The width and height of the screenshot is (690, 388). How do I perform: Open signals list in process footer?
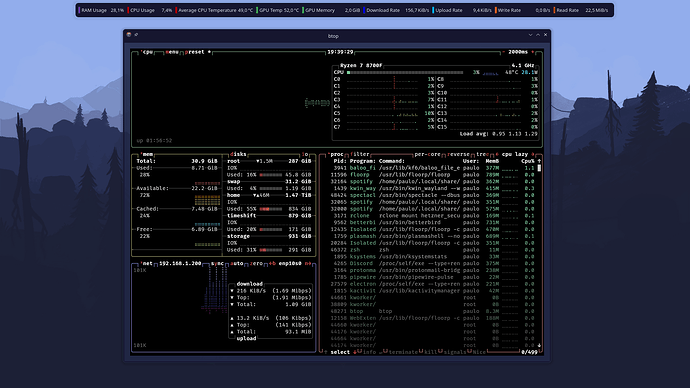click(455, 352)
